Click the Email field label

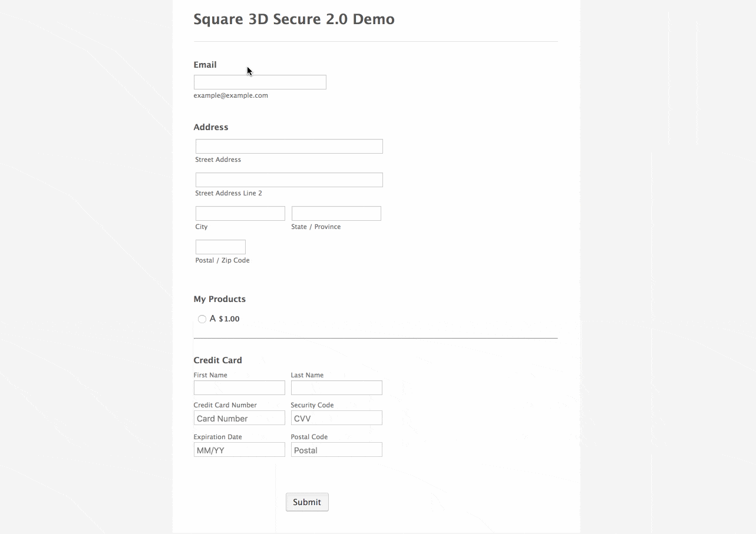(x=205, y=65)
